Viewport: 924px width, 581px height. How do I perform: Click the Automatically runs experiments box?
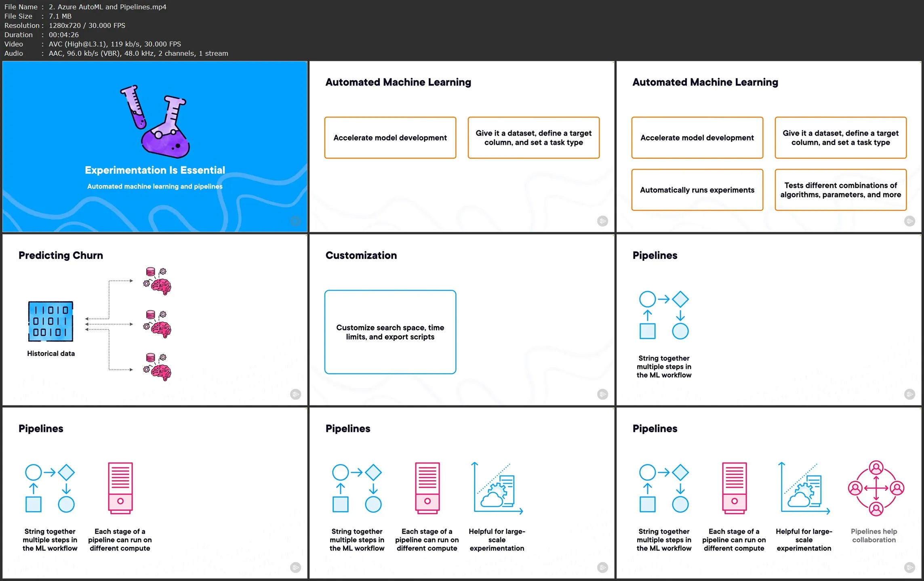[x=697, y=190]
